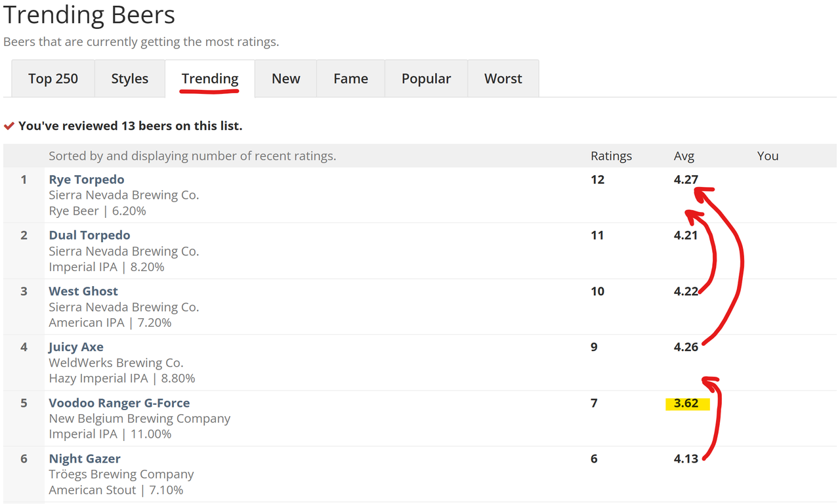Click the Hazy Imperial IPA style link
Viewport: 840px width, 504px height.
click(98, 379)
